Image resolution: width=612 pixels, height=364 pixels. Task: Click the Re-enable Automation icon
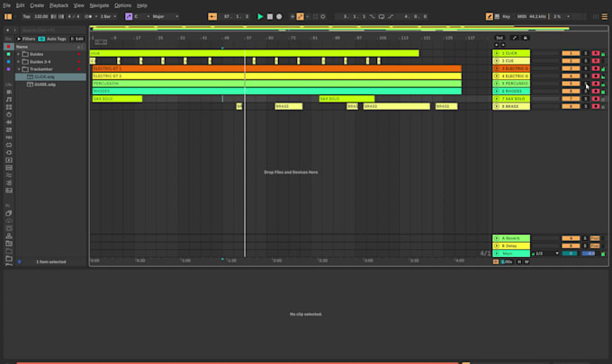pos(308,16)
